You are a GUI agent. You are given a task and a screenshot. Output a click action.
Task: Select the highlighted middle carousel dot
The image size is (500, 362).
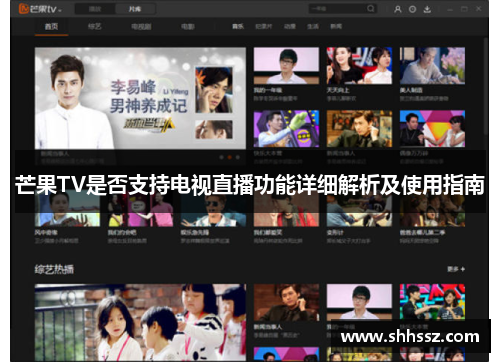pyautogui.click(x=229, y=157)
